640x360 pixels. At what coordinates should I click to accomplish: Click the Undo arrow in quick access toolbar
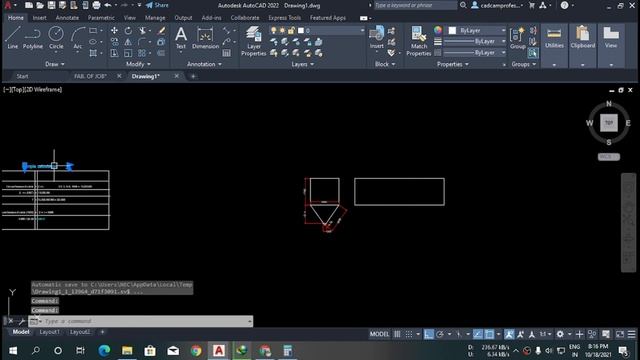coord(108,5)
